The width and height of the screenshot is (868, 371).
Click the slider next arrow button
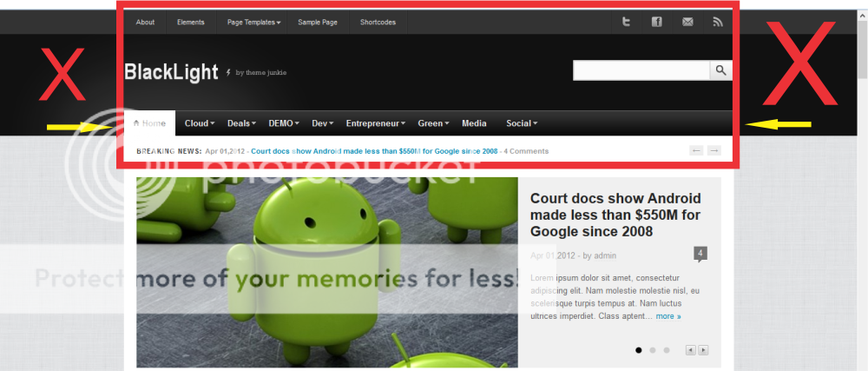point(703,350)
